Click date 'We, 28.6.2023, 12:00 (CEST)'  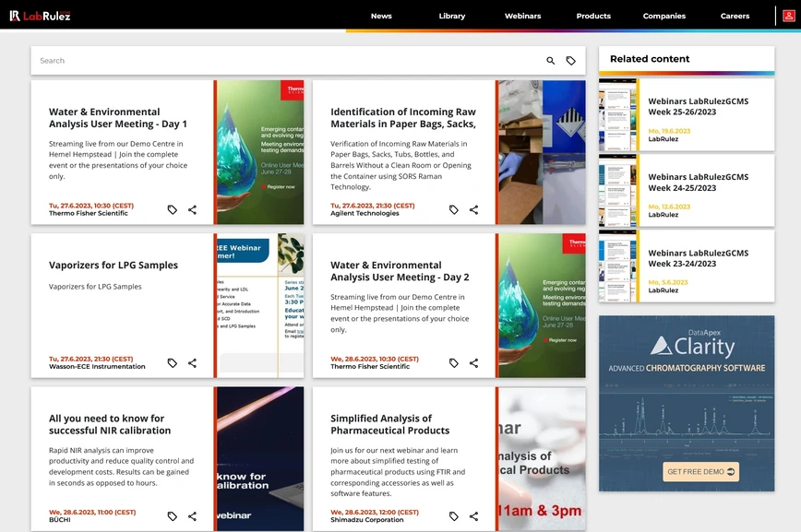click(x=375, y=512)
